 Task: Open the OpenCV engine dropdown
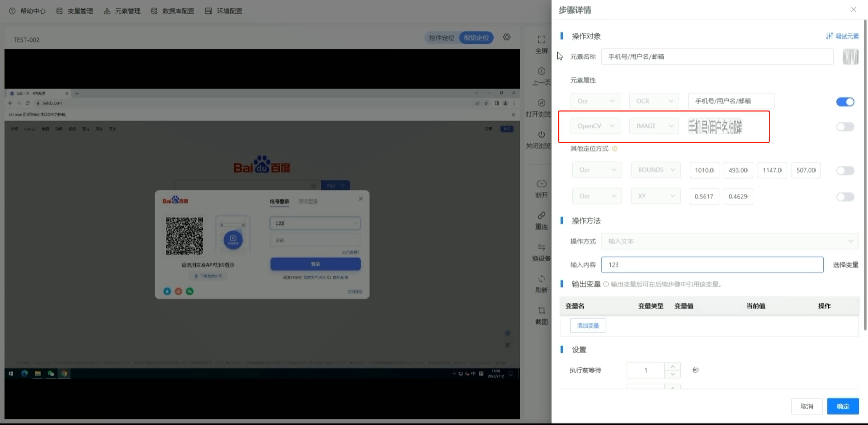[595, 126]
